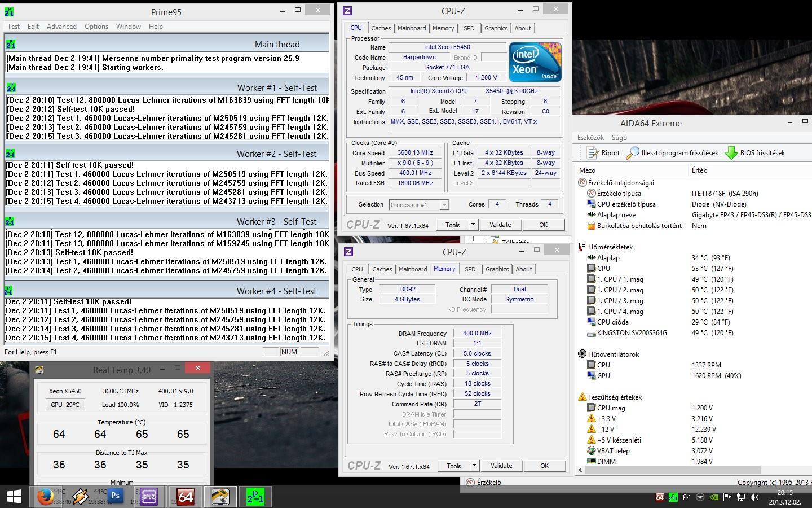
Task: Open the Windows Start button
Action: 14,497
